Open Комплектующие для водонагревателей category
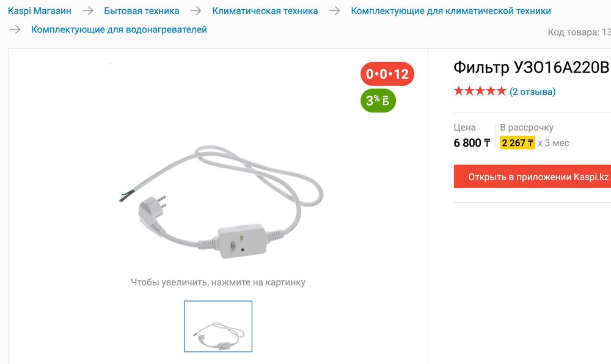The image size is (611, 364). point(119,29)
